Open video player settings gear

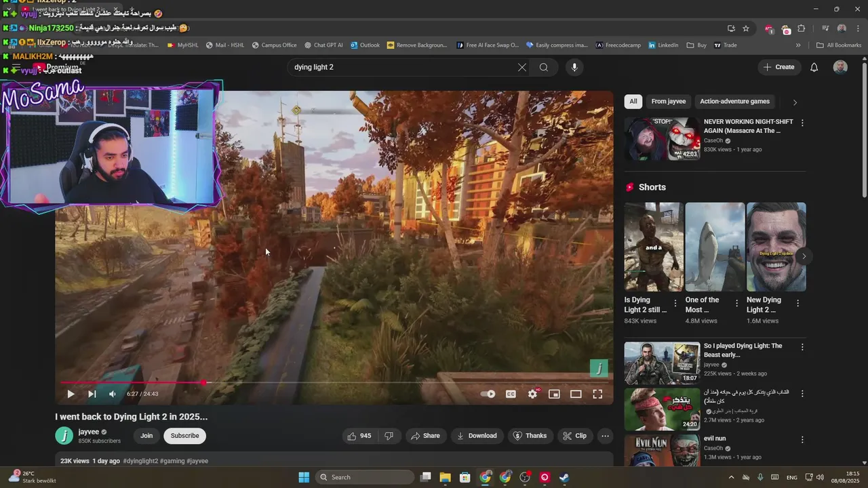pos(533,394)
